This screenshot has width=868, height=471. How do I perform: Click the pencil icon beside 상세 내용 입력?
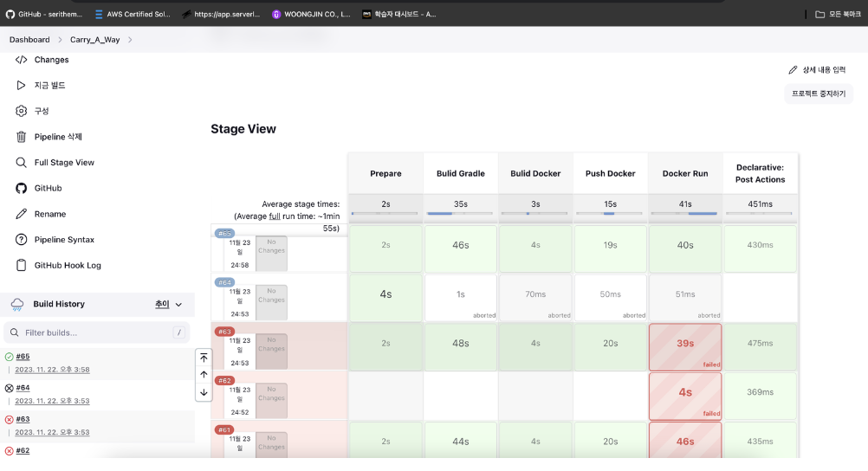[793, 70]
